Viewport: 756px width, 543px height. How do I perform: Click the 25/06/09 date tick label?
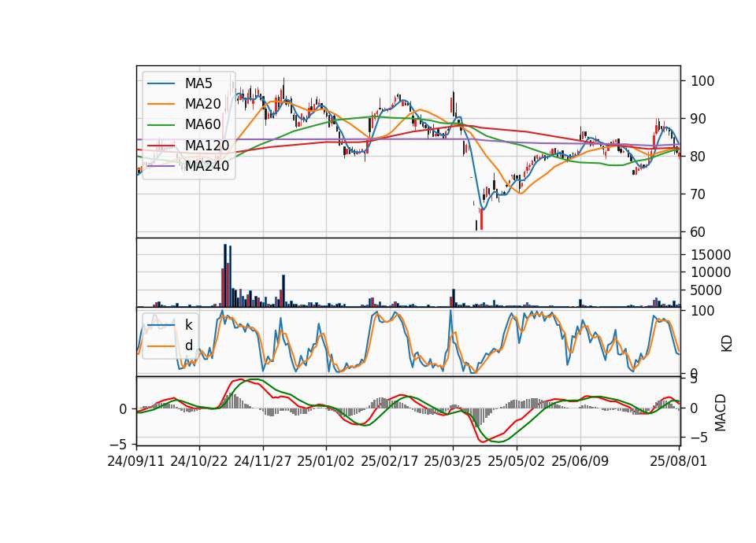pyautogui.click(x=580, y=461)
